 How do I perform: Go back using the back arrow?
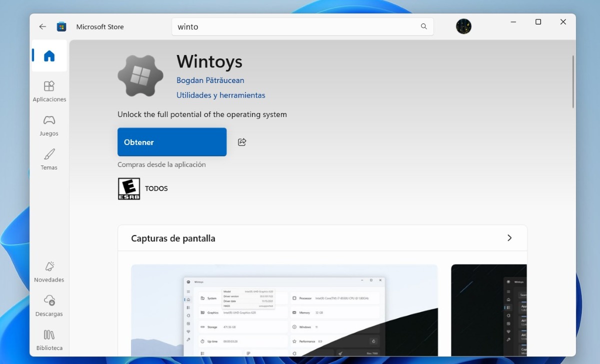42,26
